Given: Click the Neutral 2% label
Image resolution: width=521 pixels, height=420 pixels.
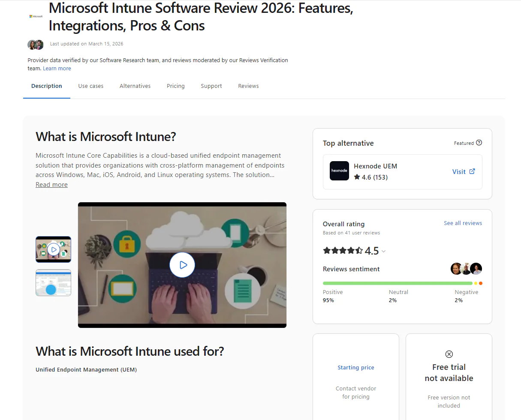Looking at the screenshot, I should [398, 296].
